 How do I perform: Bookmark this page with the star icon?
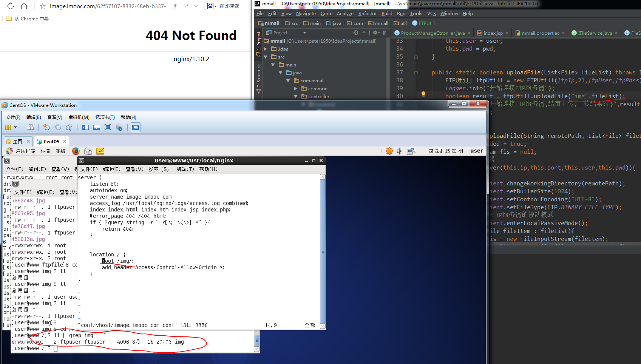click(x=43, y=6)
